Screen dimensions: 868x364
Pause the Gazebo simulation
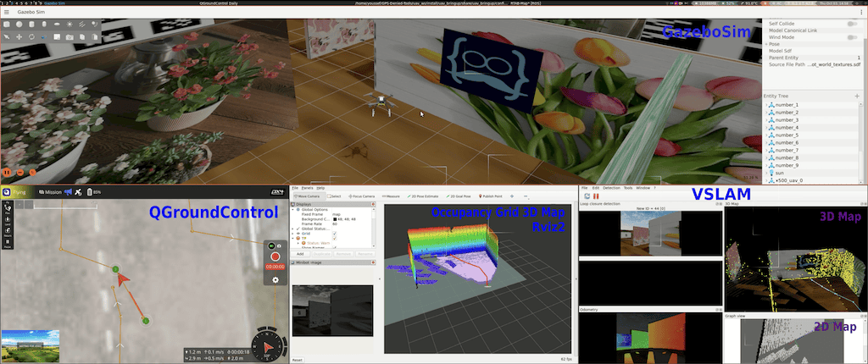[x=7, y=172]
